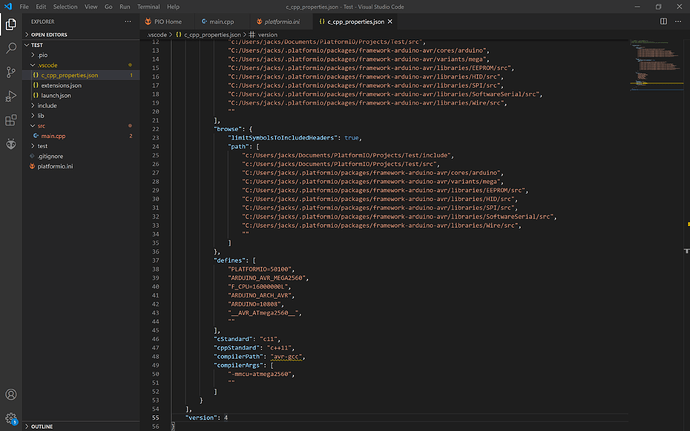This screenshot has height=431, width=690.
Task: Click the editor vertical scrollbar
Action: (x=686, y=235)
